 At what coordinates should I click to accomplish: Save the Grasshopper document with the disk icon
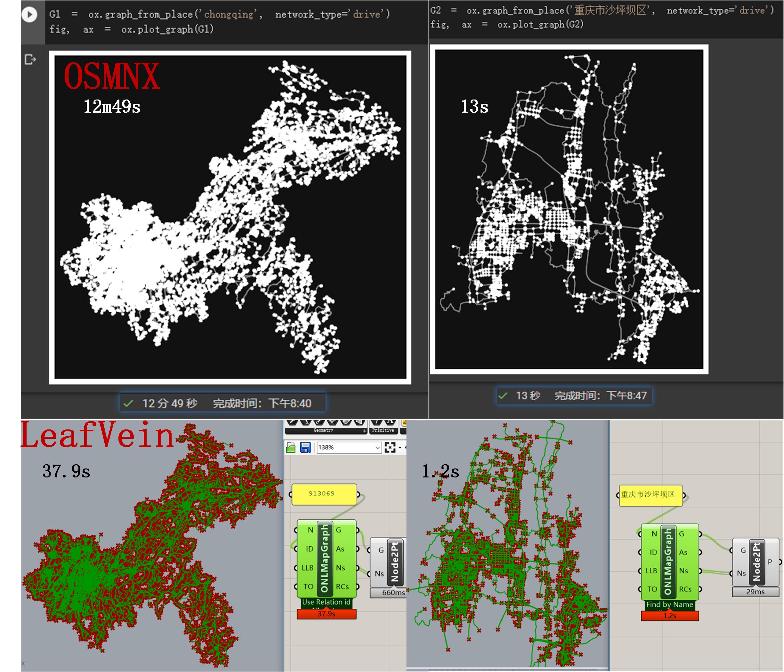point(305,448)
